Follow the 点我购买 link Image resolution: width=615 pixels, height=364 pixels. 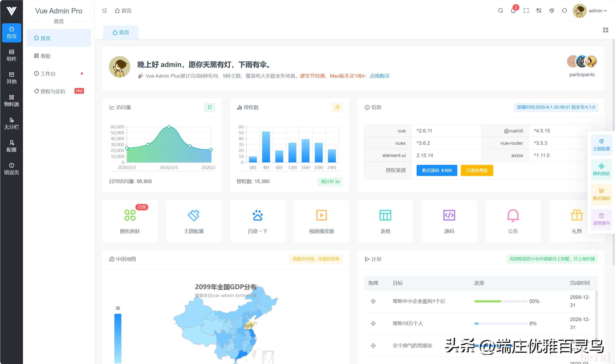point(379,76)
